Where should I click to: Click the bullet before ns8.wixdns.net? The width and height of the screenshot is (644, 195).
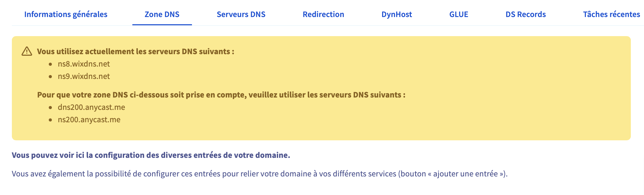click(x=51, y=64)
